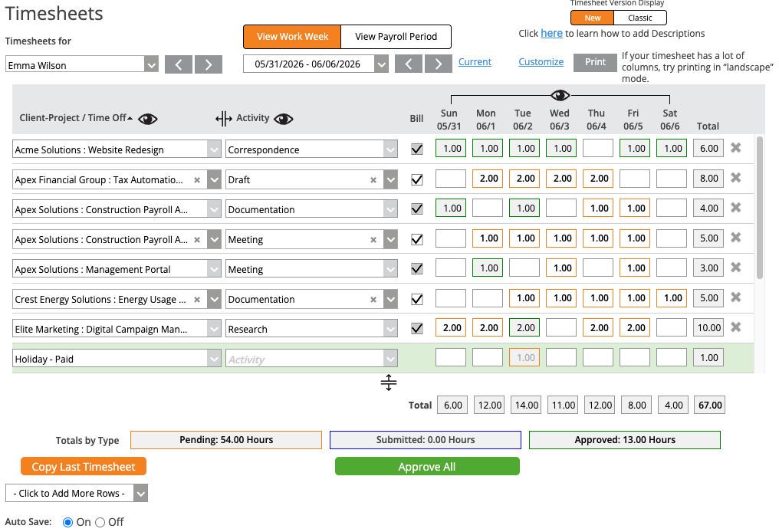Viewport: 779px width, 532px height.
Task: Clear the Crest Energy Documentation activity
Action: click(373, 300)
